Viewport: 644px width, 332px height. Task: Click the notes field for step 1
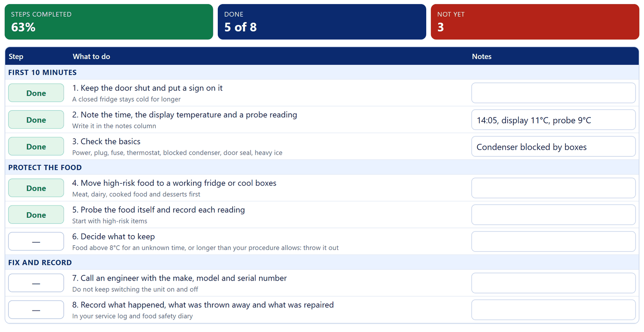(x=553, y=93)
